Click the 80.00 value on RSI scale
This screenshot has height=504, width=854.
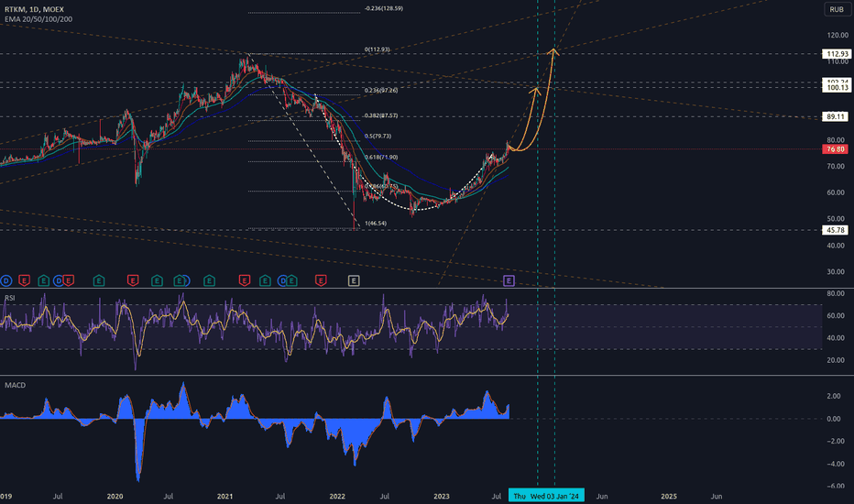click(x=836, y=293)
